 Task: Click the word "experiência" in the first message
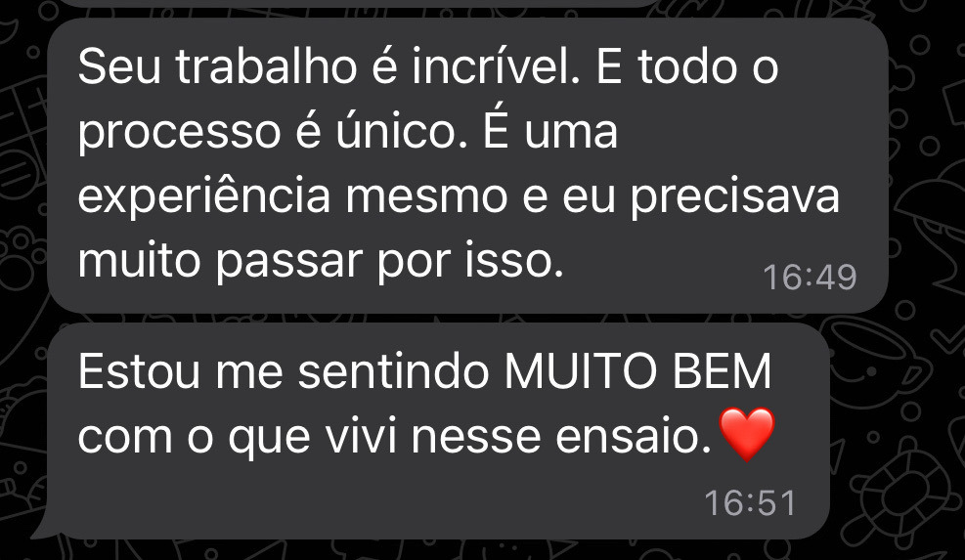click(x=204, y=197)
